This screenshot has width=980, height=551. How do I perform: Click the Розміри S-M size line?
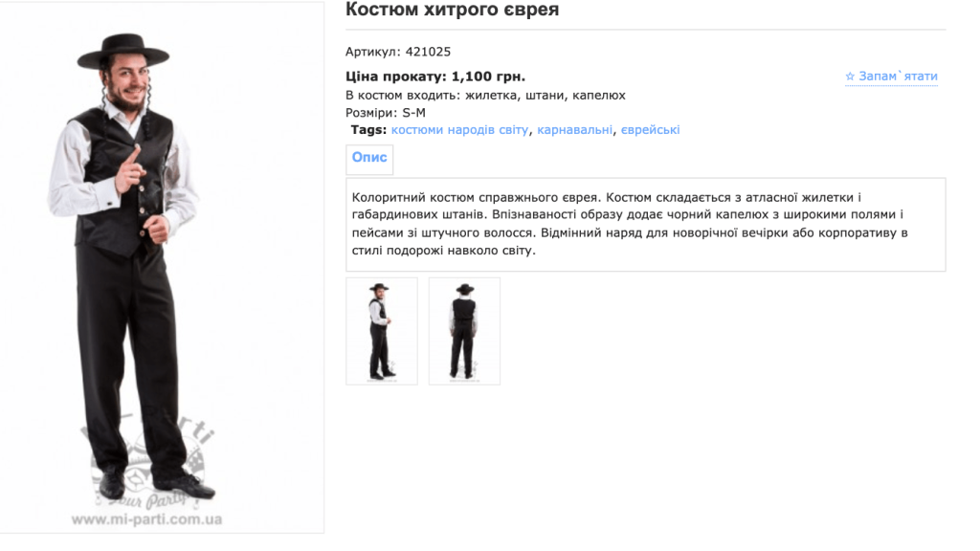[x=386, y=113]
